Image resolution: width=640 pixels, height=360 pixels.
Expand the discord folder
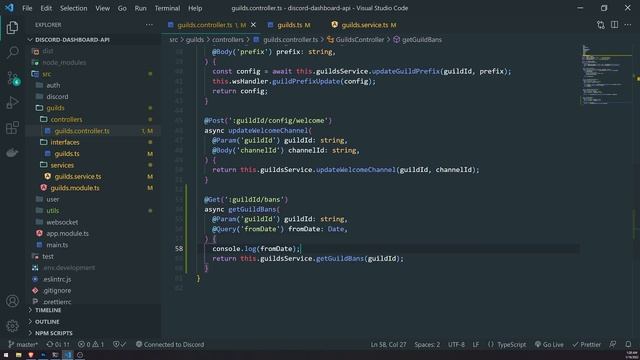tap(57, 97)
